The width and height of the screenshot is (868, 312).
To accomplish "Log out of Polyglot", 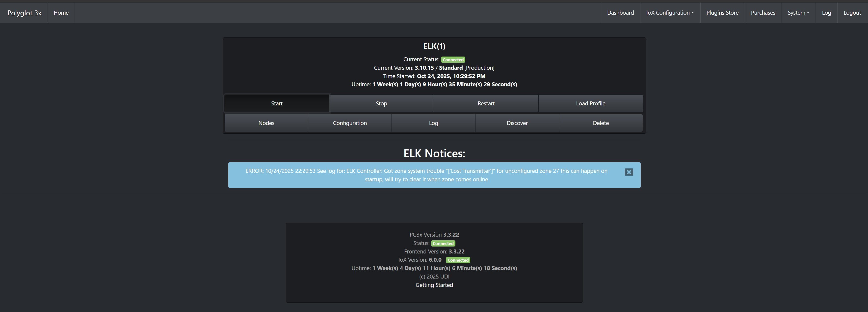I will (852, 13).
